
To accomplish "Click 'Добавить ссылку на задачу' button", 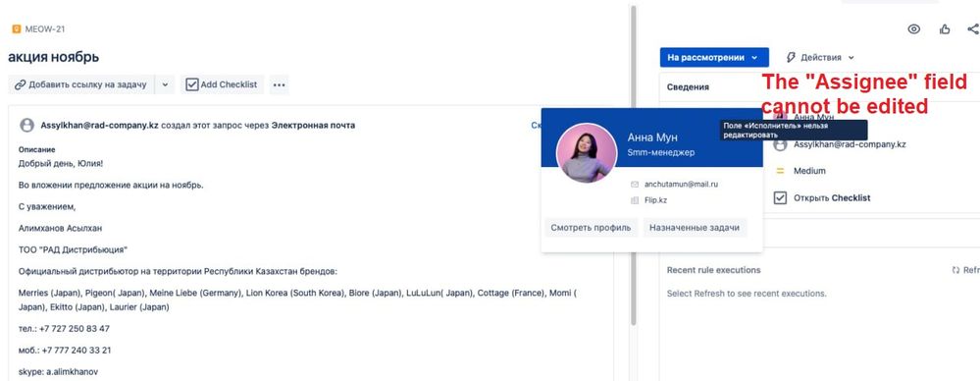I will coord(80,84).
